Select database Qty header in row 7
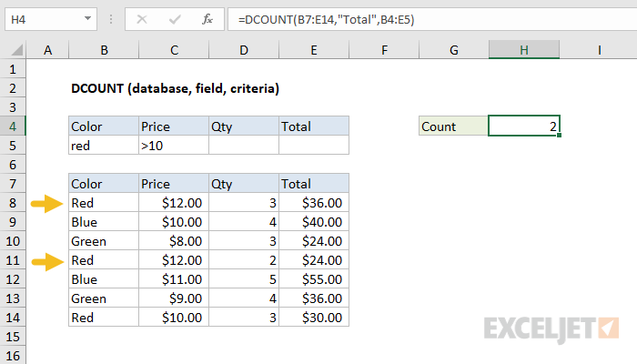This screenshot has height=364, width=637. click(244, 184)
